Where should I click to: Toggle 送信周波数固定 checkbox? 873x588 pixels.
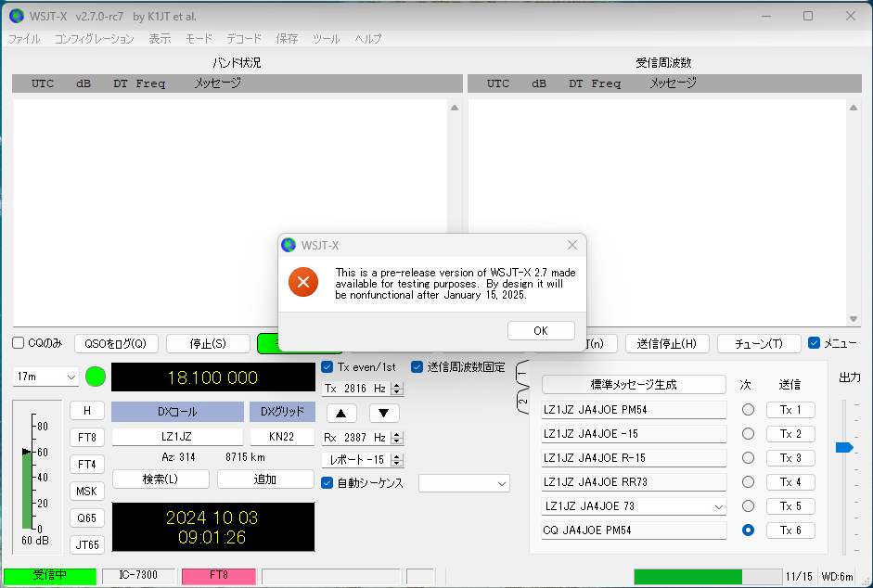coord(417,367)
